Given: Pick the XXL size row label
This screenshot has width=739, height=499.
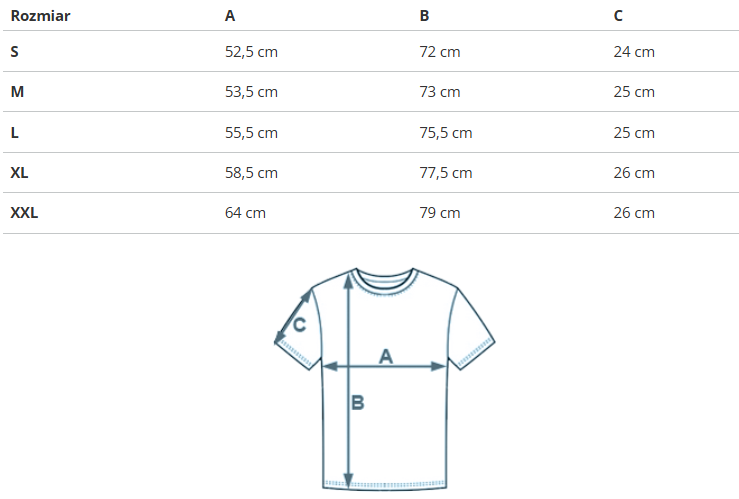Looking at the screenshot, I should pyautogui.click(x=24, y=213).
